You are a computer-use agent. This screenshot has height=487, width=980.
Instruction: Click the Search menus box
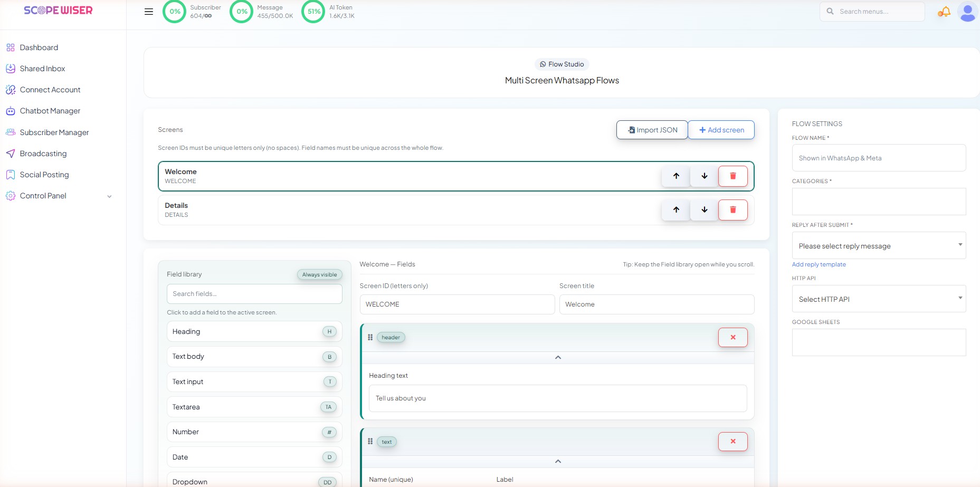click(872, 12)
